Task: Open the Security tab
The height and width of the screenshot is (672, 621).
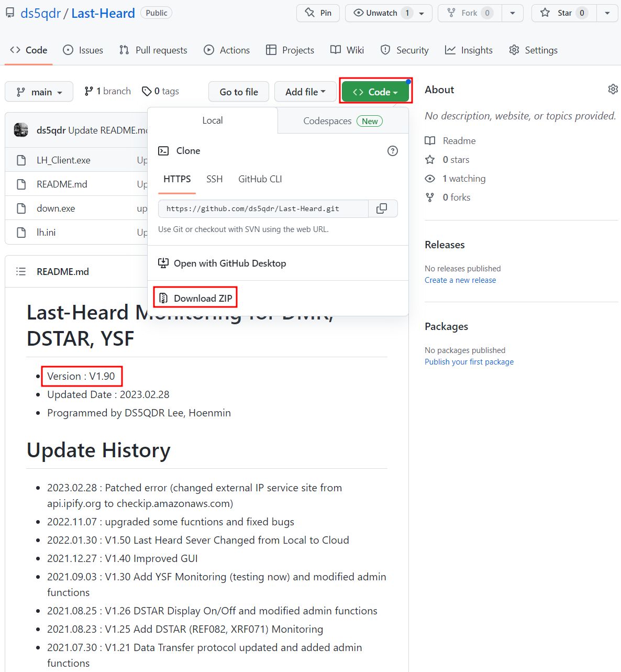Action: click(404, 50)
